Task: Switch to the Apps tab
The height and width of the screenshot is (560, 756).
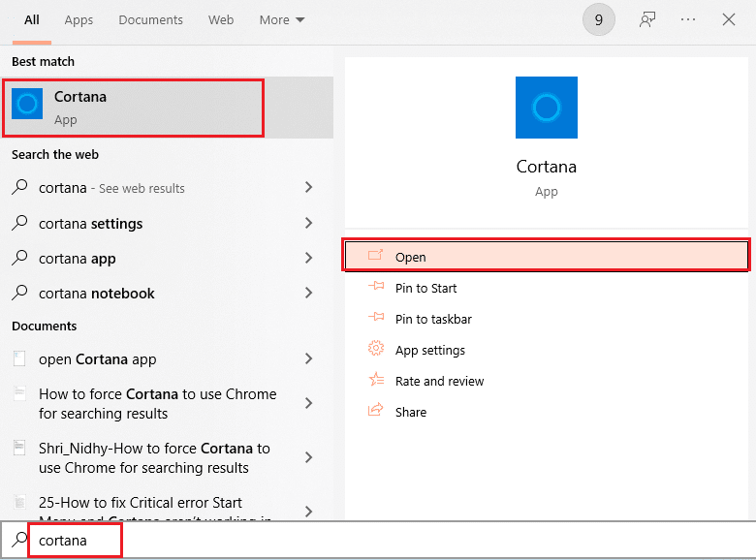Action: point(79,20)
